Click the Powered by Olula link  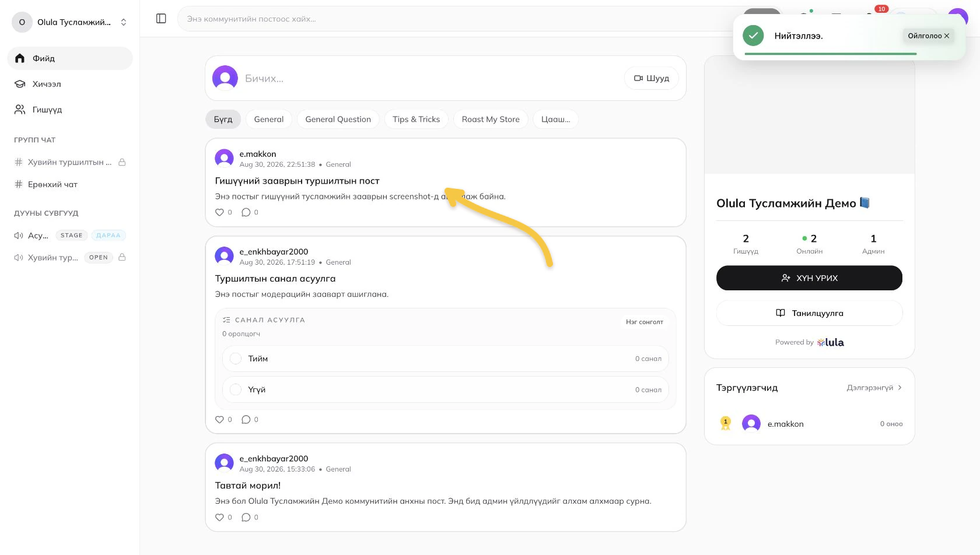click(x=809, y=342)
